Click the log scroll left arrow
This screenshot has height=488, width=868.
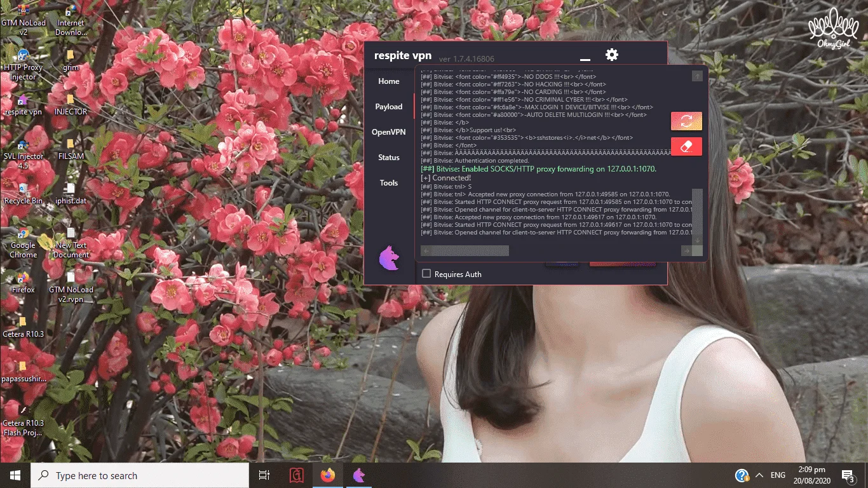(426, 250)
